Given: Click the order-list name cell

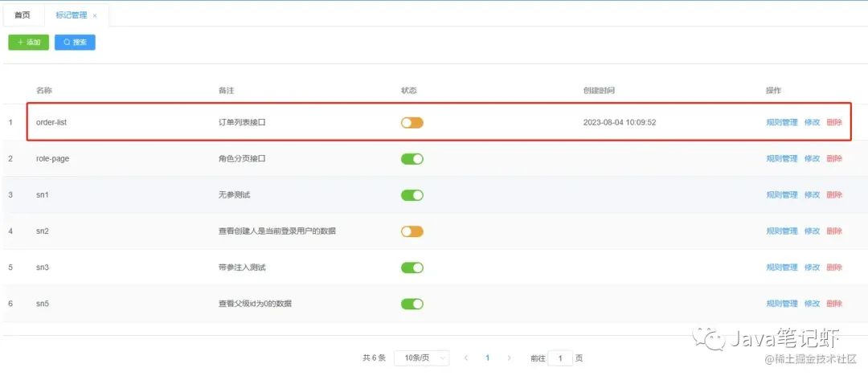Looking at the screenshot, I should click(51, 122).
